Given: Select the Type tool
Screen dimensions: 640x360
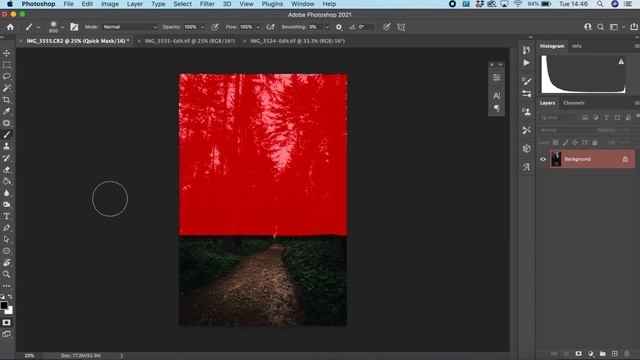Looking at the screenshot, I should pos(7,216).
